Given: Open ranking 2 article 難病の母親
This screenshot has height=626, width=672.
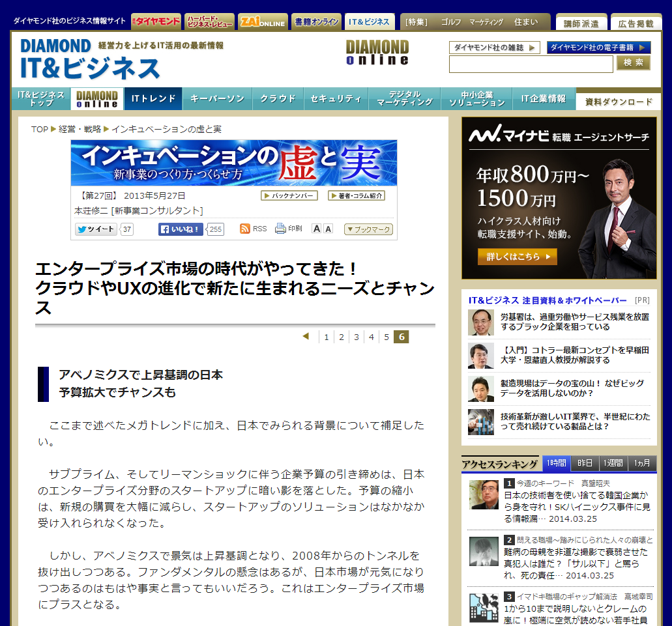Looking at the screenshot, I should (576, 564).
